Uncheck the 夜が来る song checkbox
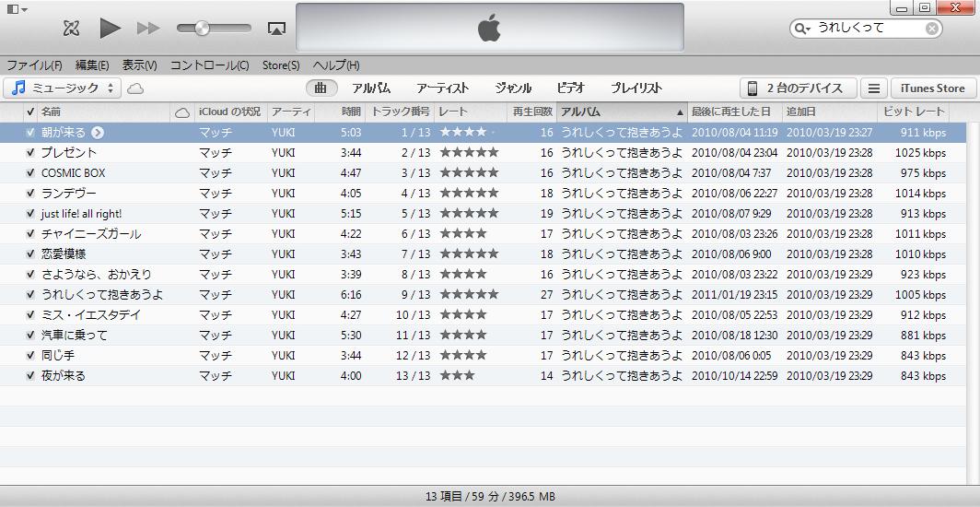The width and height of the screenshot is (980, 507). (x=30, y=376)
